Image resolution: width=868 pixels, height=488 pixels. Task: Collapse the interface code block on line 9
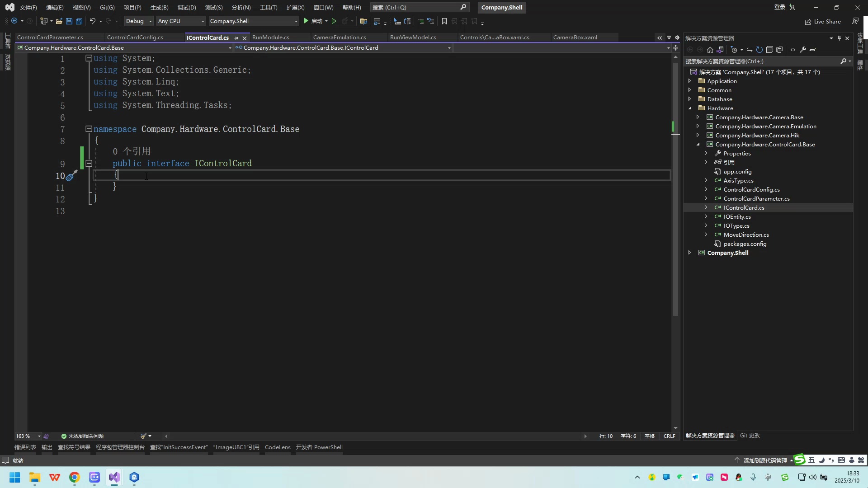click(x=89, y=163)
